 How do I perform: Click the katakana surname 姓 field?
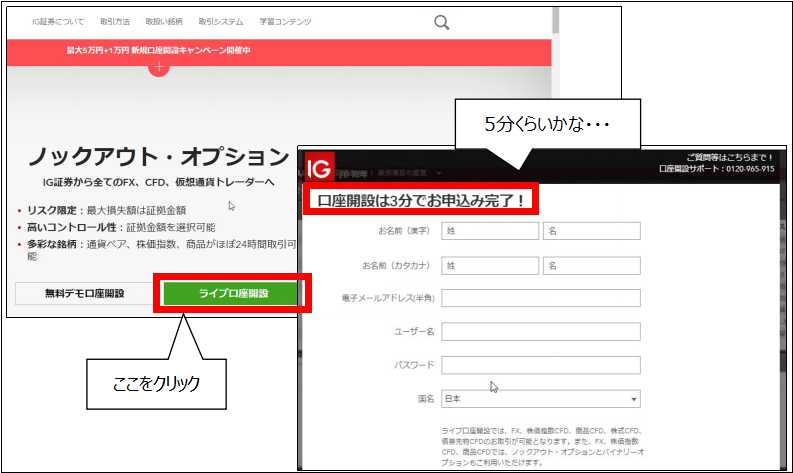click(488, 266)
